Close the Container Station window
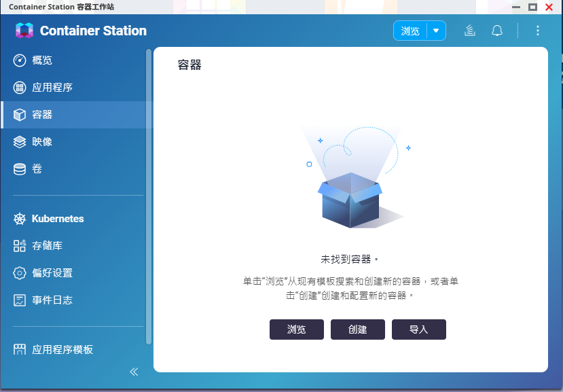 [x=549, y=7]
